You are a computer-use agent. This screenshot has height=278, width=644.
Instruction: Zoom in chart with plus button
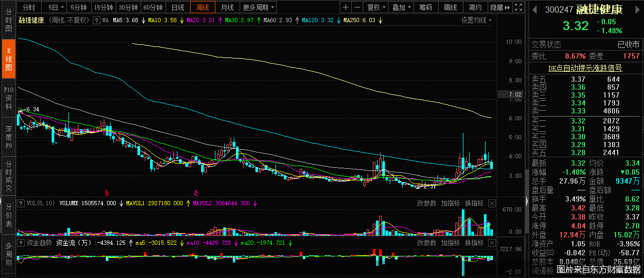345,7
